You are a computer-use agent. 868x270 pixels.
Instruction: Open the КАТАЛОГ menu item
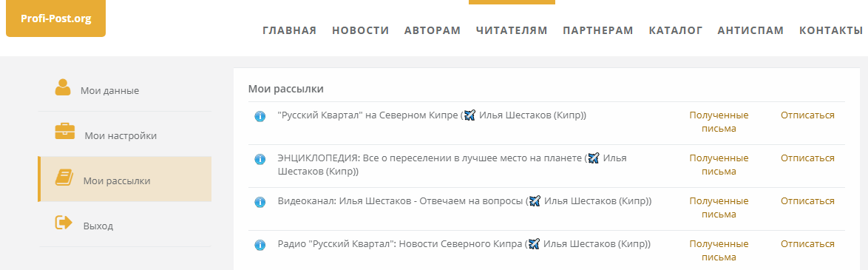675,30
